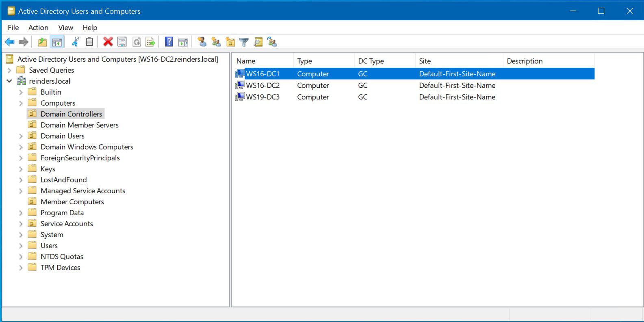Select Member Computers in tree
The width and height of the screenshot is (644, 322).
72,202
